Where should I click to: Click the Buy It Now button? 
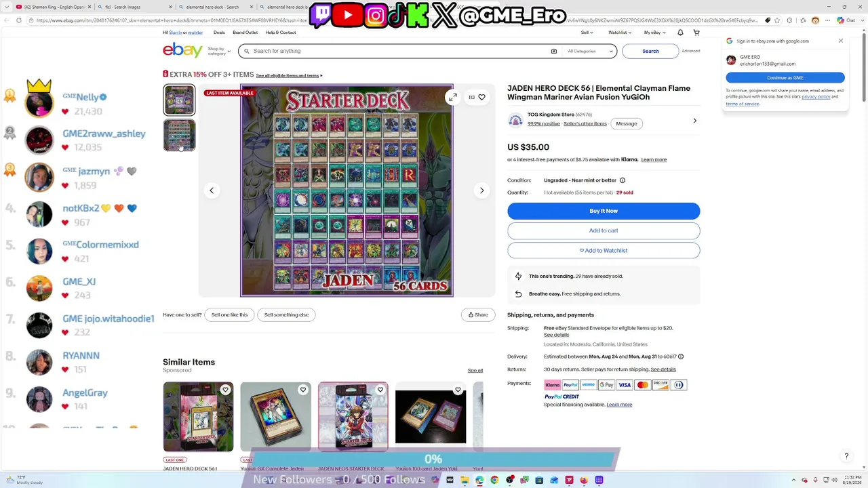click(604, 211)
